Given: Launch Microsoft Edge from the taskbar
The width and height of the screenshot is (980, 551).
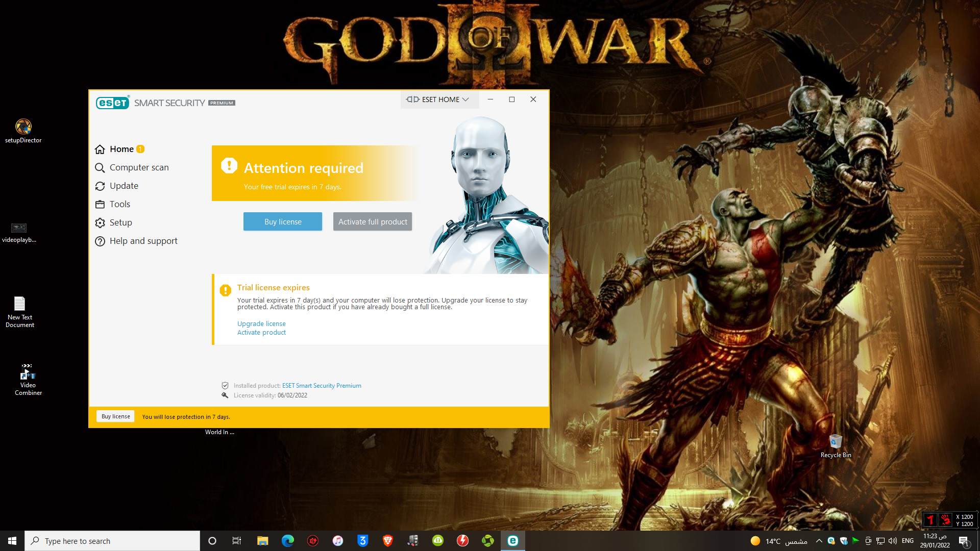Looking at the screenshot, I should 288,541.
